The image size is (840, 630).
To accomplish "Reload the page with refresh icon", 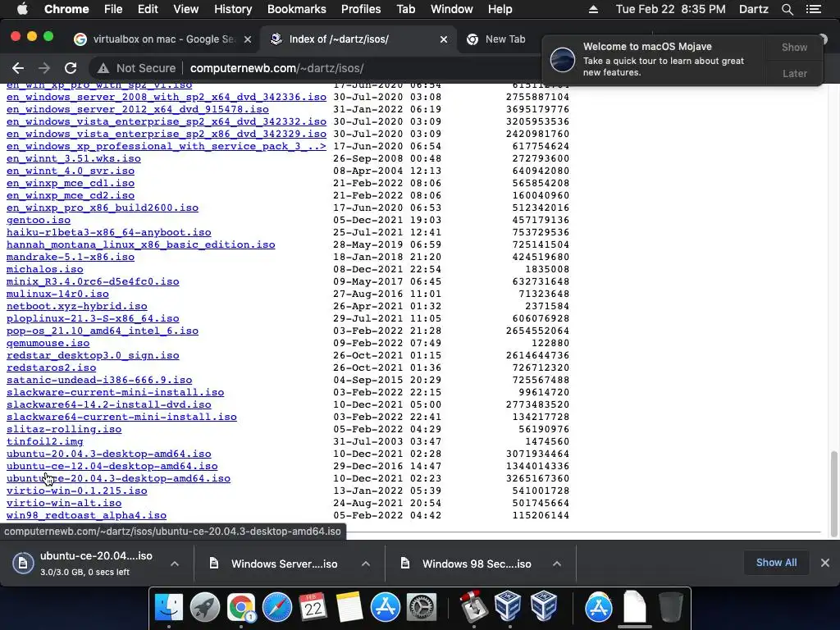I will [71, 68].
